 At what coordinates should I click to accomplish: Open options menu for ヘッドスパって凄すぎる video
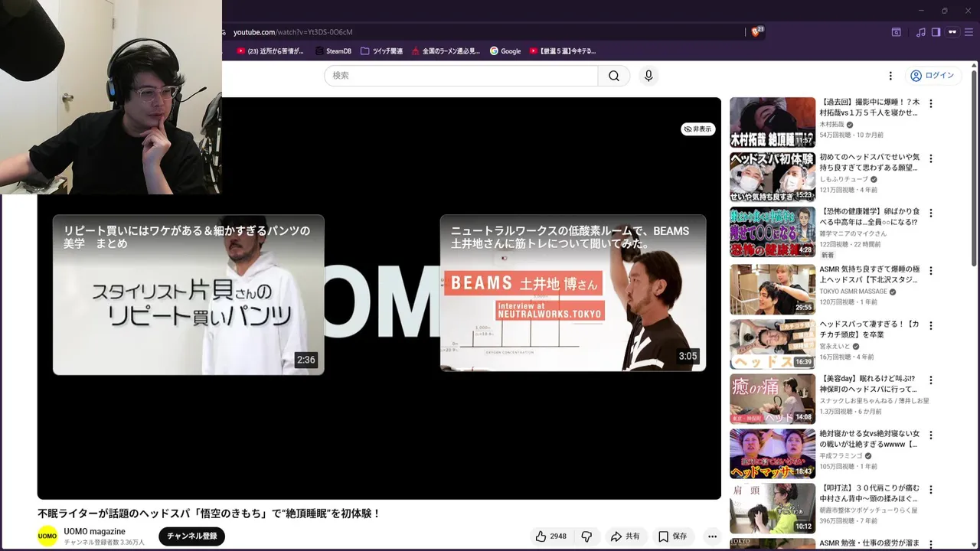[x=931, y=327]
